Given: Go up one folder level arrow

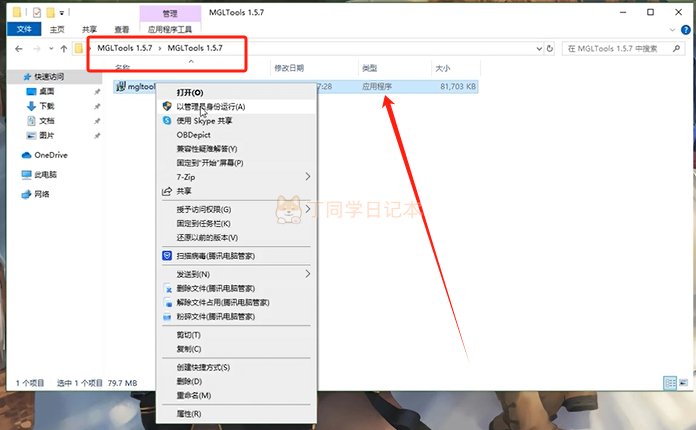Looking at the screenshot, I should click(x=64, y=48).
